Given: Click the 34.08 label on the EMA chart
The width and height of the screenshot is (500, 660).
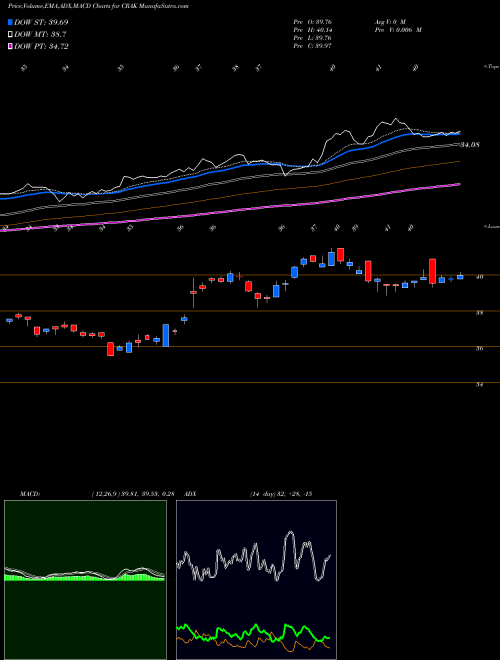Looking at the screenshot, I should coord(470,145).
